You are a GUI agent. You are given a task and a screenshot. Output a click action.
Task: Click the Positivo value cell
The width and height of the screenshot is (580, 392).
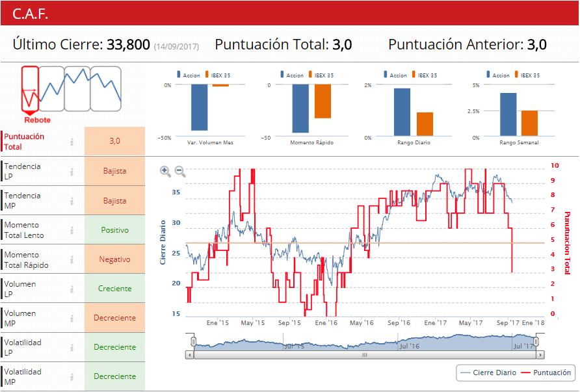tap(114, 230)
